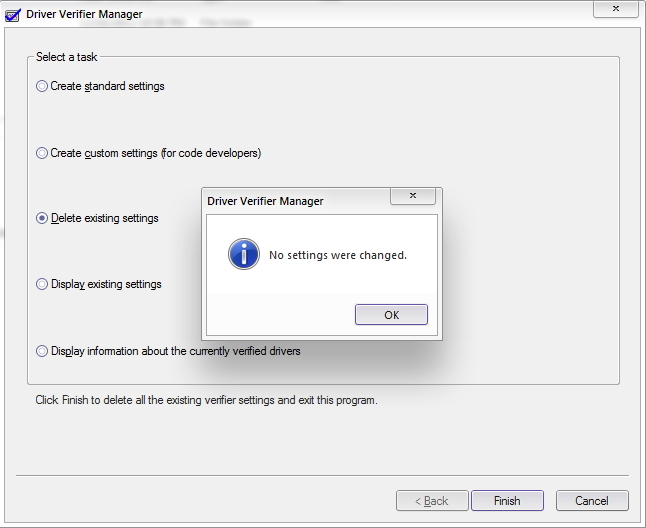Close the 'No settings were changed' message box with X

[x=413, y=196]
